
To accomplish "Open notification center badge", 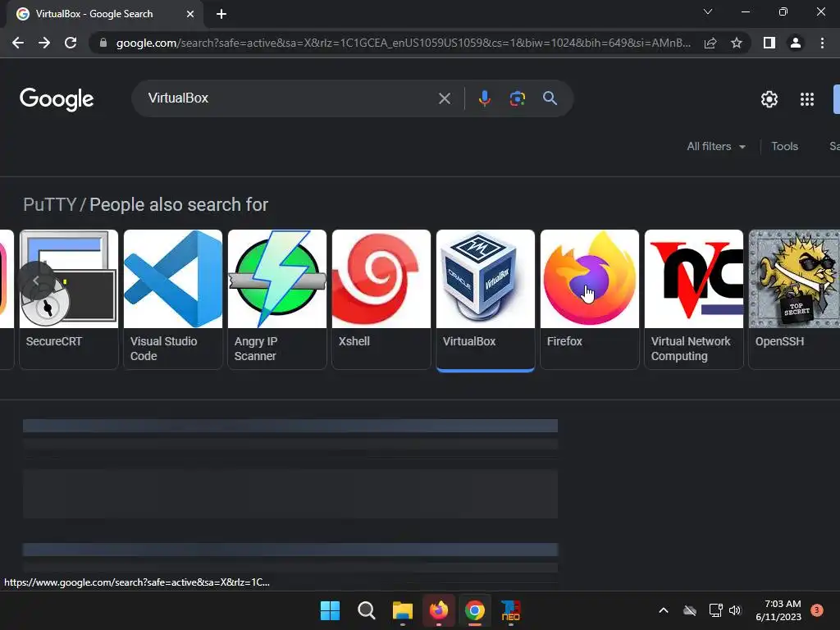I will point(817,610).
